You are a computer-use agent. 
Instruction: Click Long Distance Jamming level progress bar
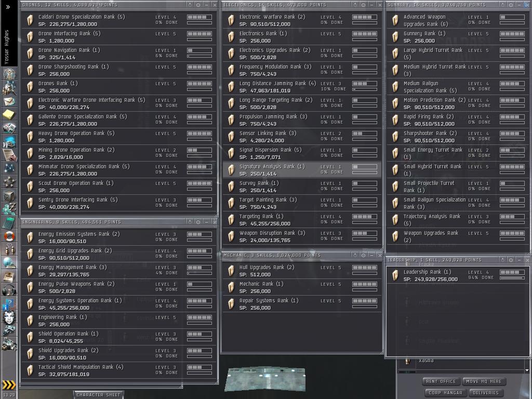[364, 84]
